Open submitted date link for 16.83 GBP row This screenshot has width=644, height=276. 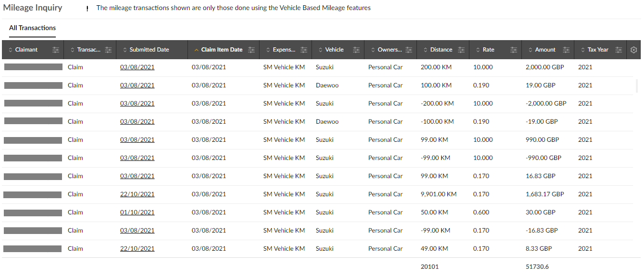137,176
